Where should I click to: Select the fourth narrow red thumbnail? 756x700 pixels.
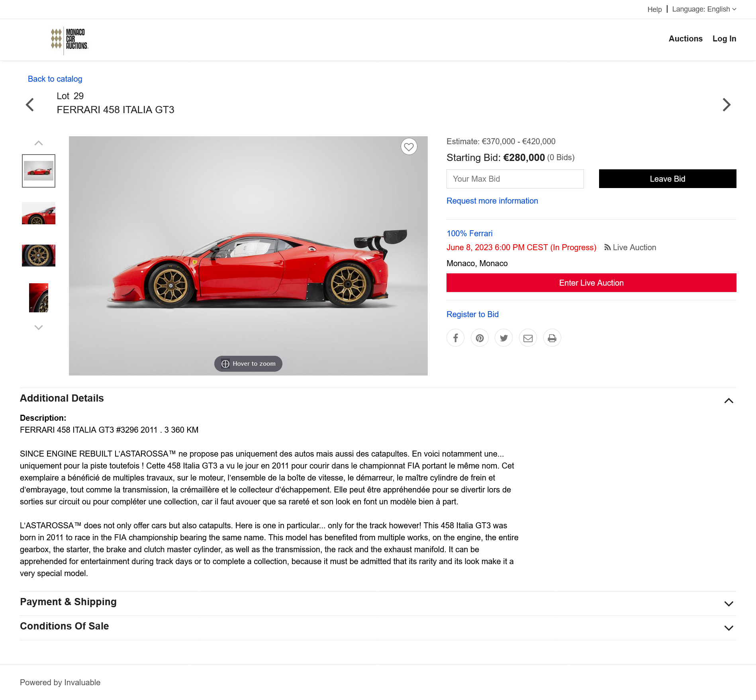(x=39, y=298)
